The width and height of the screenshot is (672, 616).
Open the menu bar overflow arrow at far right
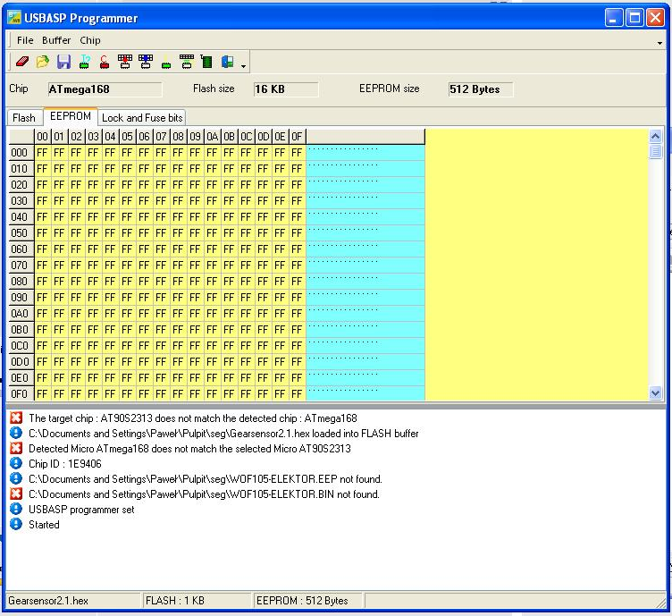(x=659, y=42)
